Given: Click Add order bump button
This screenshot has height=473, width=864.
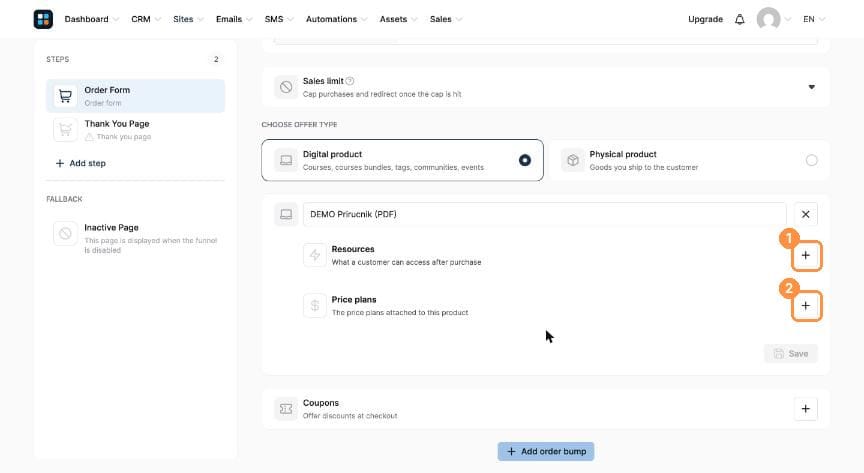Looking at the screenshot, I should click(546, 452).
